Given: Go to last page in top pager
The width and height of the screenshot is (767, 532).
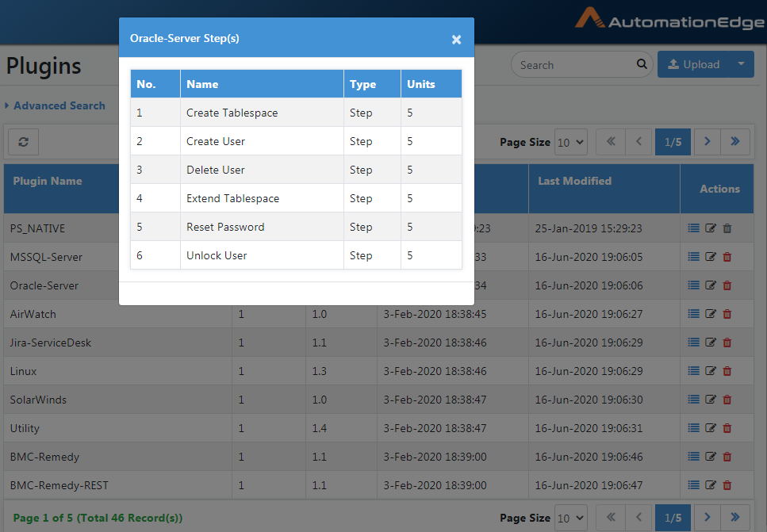Looking at the screenshot, I should (734, 142).
